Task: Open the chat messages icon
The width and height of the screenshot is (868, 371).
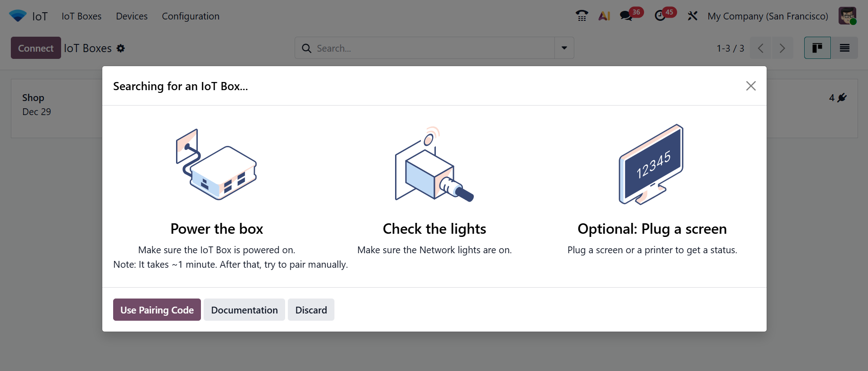Action: (x=626, y=16)
